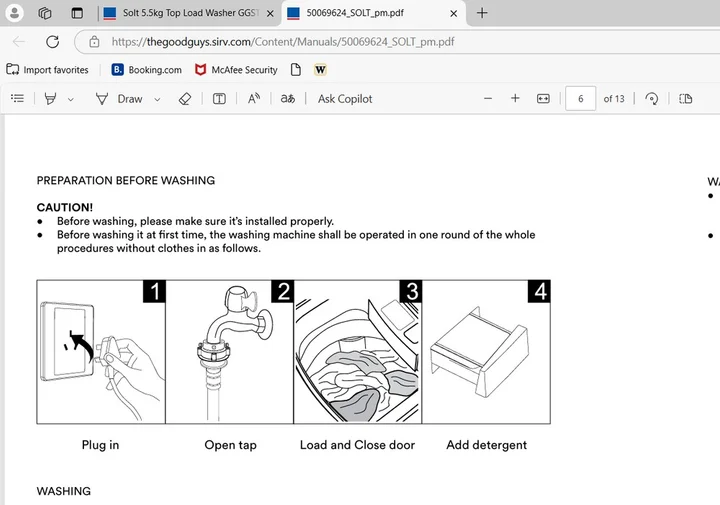720x505 pixels.
Task: Zoom out with the minus button
Action: [488, 99]
